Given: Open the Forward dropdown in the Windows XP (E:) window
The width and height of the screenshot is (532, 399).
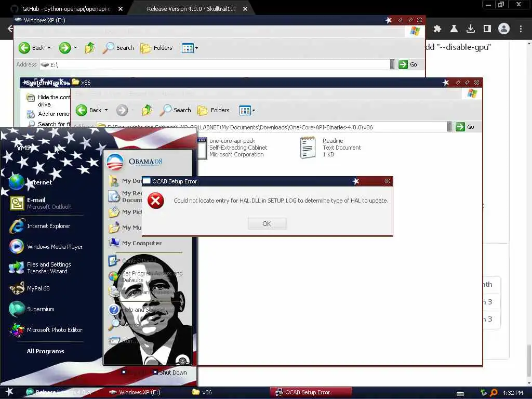Looking at the screenshot, I should point(75,48).
